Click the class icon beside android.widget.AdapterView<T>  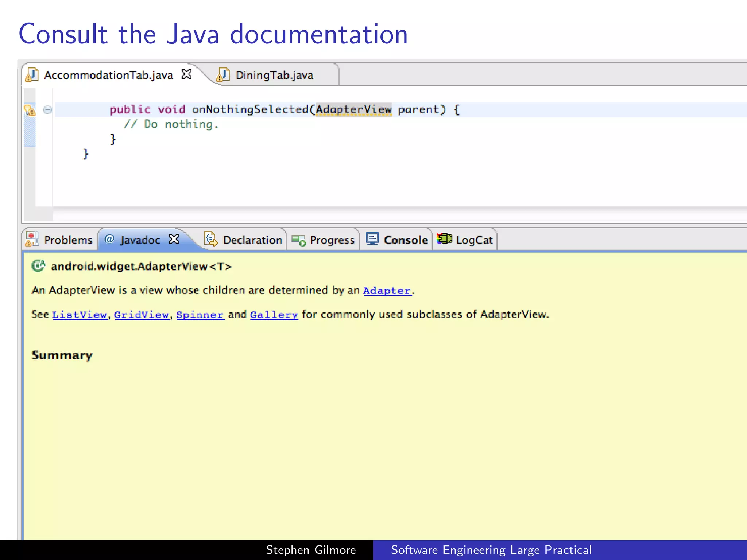[x=38, y=266]
